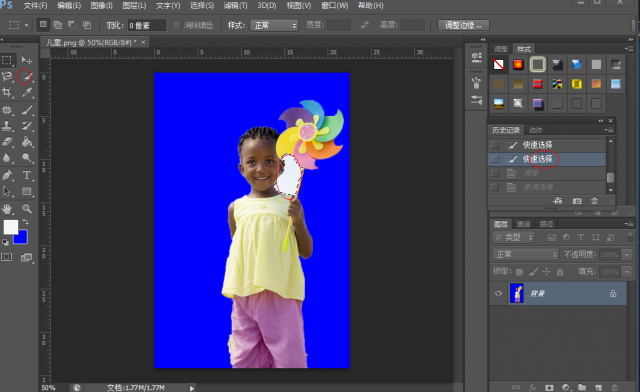The width and height of the screenshot is (640, 392).
Task: Select the Zoom tool
Action: [27, 209]
